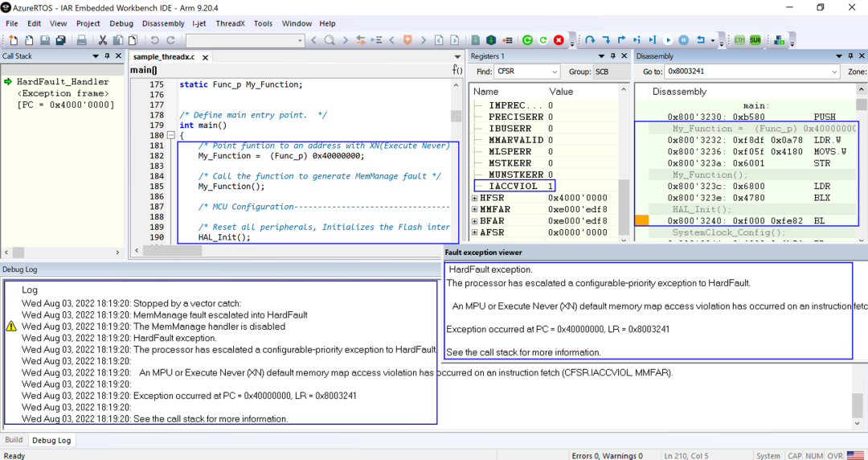Toggle auto-hide pin on Registers 1 panel
Screen dimensions: 868x460
pos(612,56)
